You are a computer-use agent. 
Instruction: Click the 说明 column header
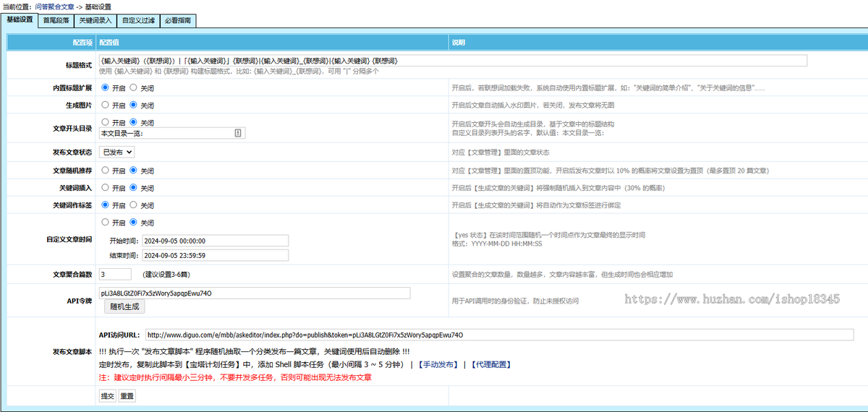(459, 42)
